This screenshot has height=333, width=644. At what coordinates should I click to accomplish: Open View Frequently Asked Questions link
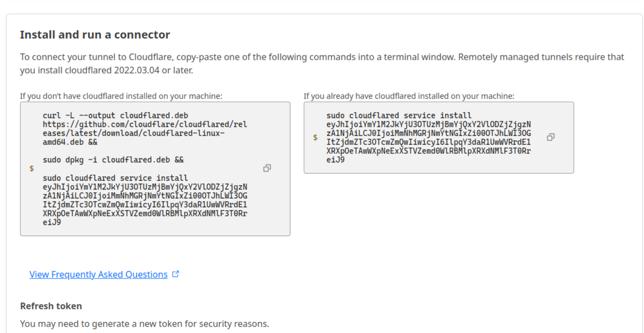pyautogui.click(x=98, y=275)
